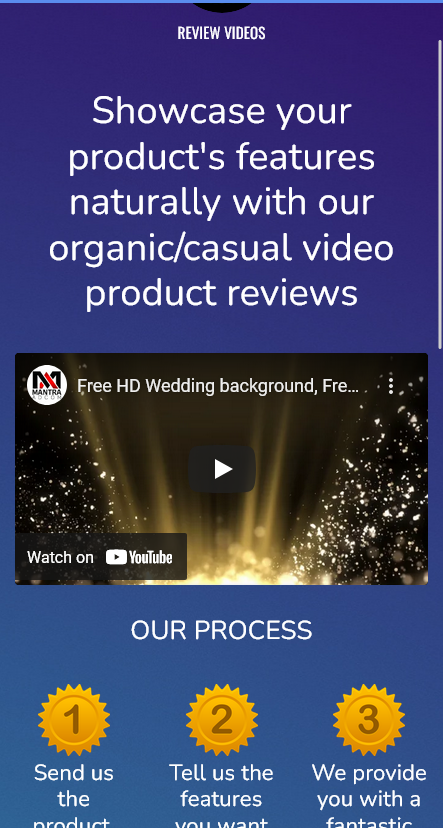443x828 pixels.
Task: Open the Free HD Wedding background video title
Action: coord(218,386)
